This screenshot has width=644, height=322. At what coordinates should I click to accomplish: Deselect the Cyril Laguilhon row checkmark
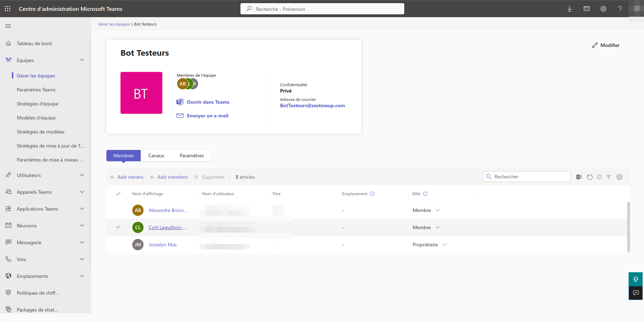(118, 227)
